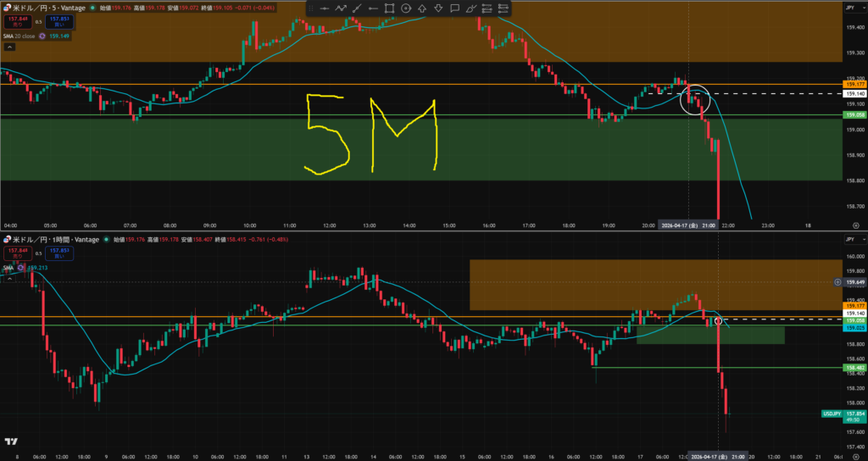Screen dimensions: 868x461
Task: Pick the trend line tool
Action: click(x=357, y=8)
